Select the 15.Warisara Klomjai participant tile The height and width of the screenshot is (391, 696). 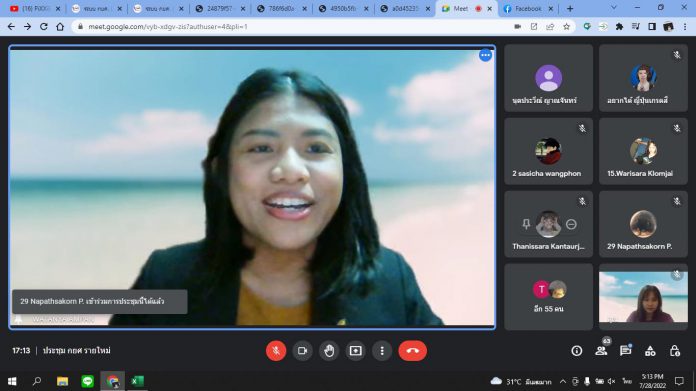click(x=643, y=151)
